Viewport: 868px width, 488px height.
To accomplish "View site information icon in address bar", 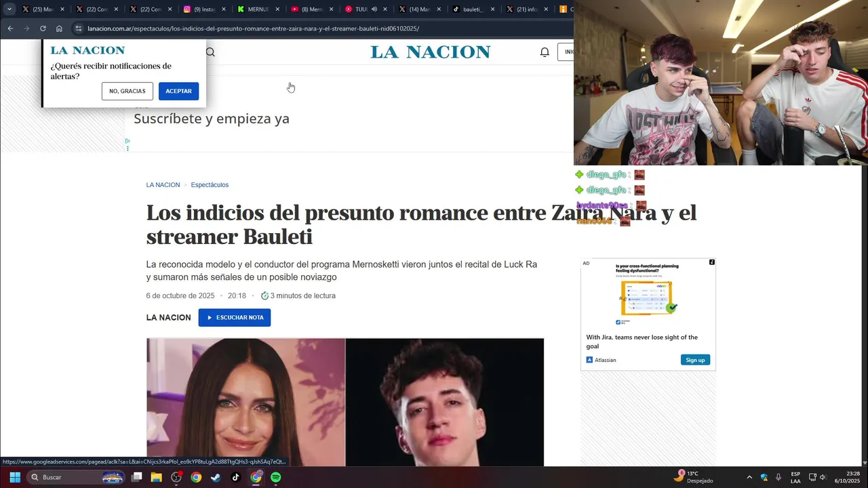I will point(79,28).
